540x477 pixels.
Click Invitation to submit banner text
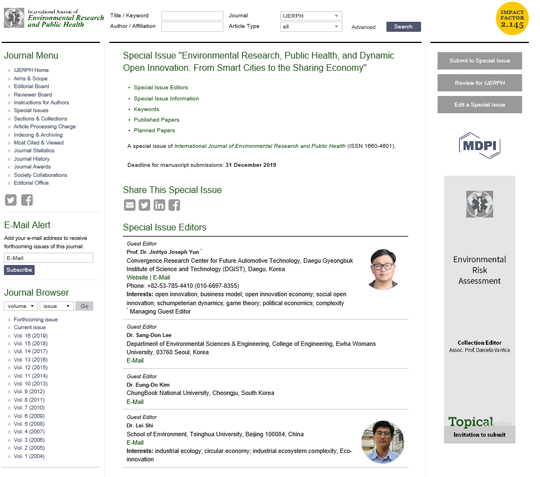point(479,435)
